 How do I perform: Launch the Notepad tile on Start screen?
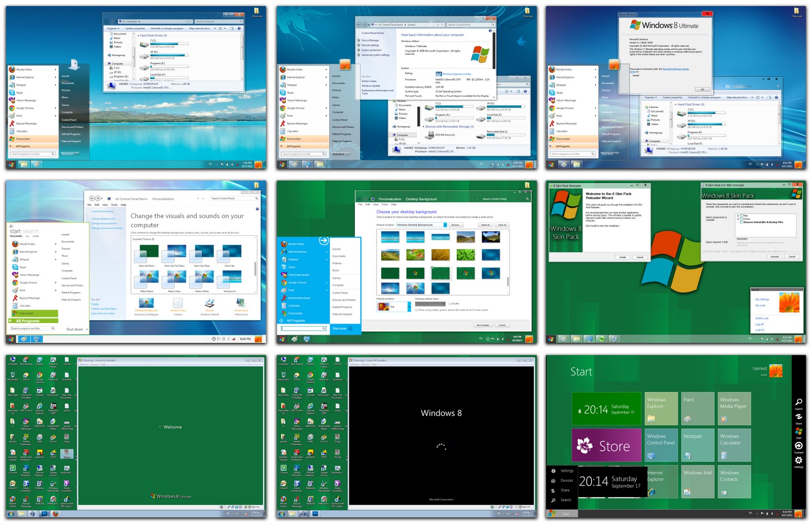[698, 445]
